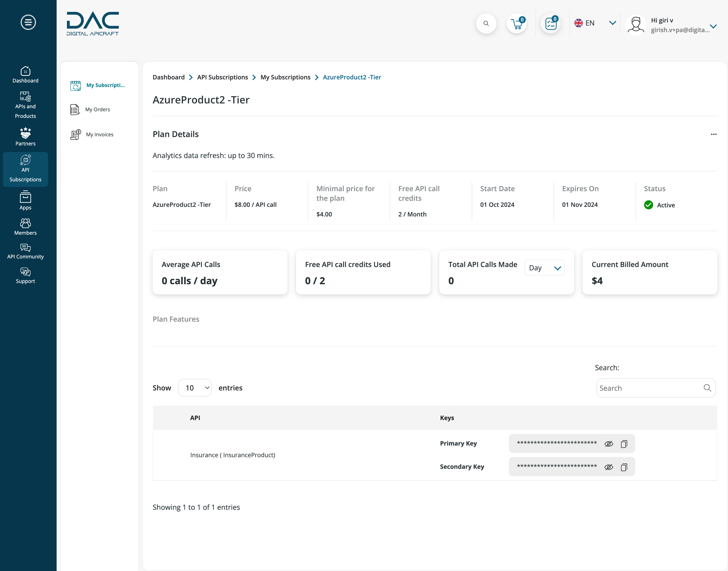Click the My Invoices icon
The width and height of the screenshot is (728, 571).
(x=76, y=135)
